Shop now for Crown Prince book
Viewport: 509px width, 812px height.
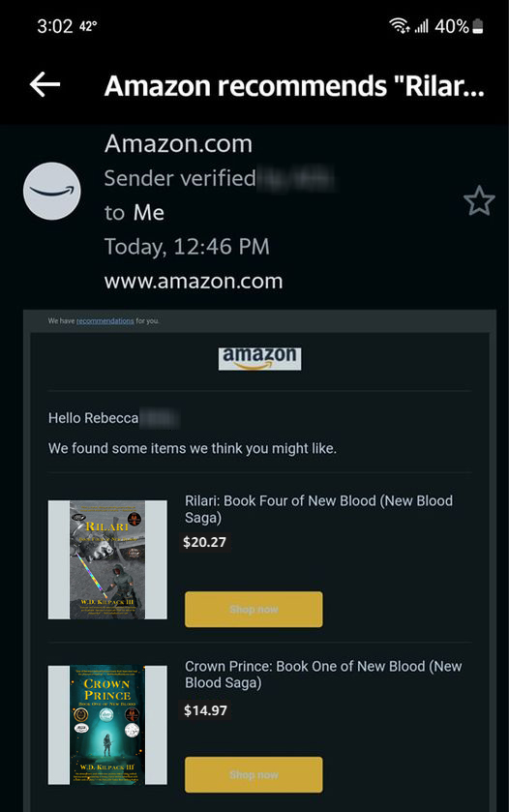[254, 774]
